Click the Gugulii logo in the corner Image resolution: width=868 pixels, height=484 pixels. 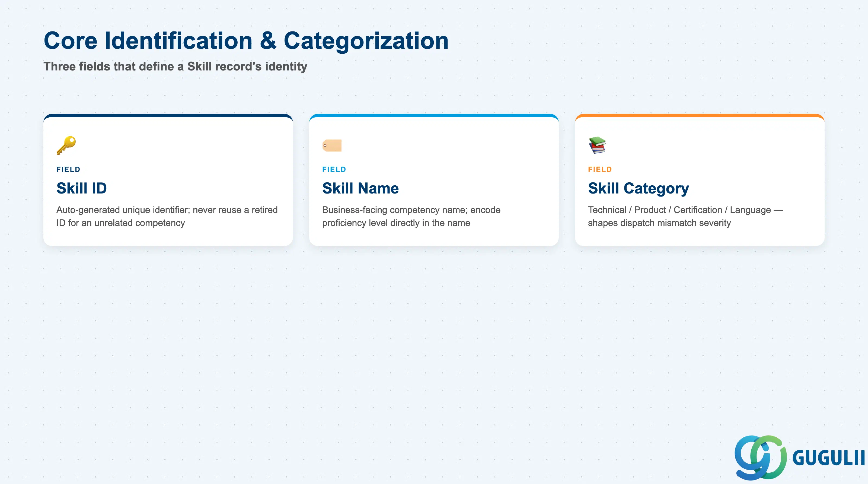click(799, 457)
